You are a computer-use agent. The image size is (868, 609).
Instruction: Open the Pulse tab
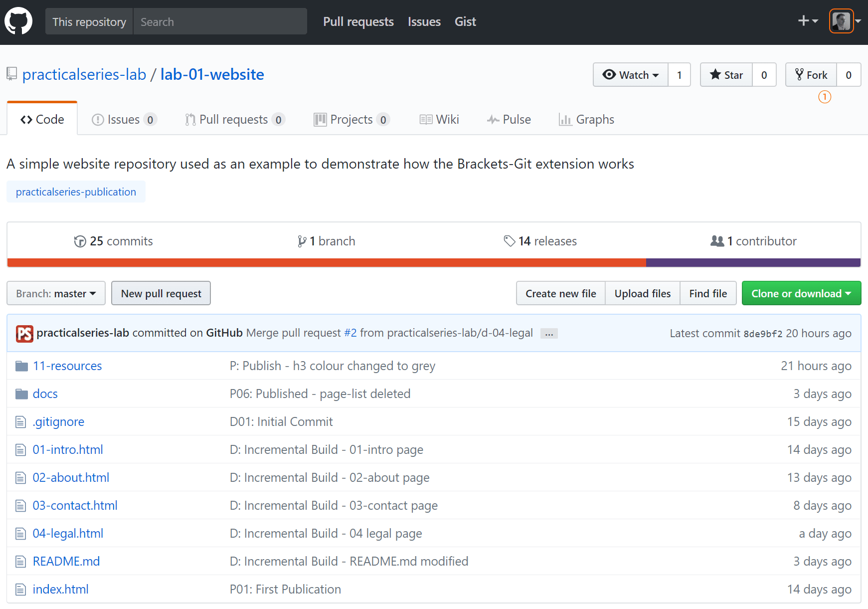coord(509,120)
